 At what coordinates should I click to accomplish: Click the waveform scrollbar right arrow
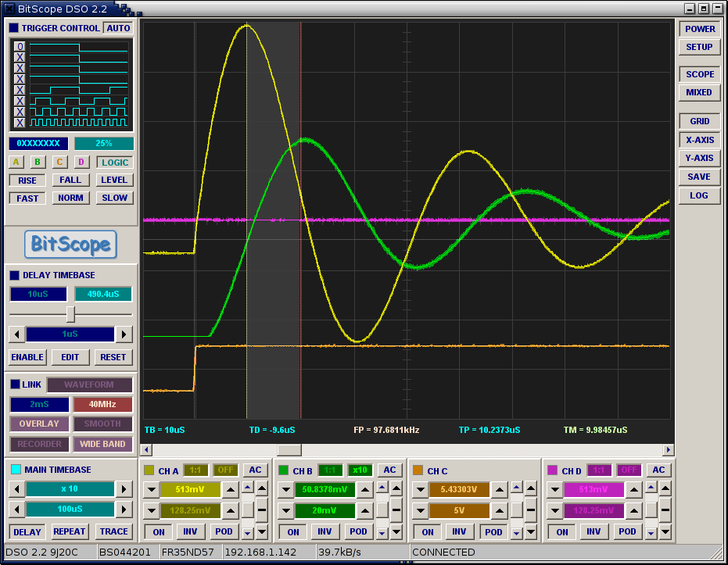coord(669,449)
